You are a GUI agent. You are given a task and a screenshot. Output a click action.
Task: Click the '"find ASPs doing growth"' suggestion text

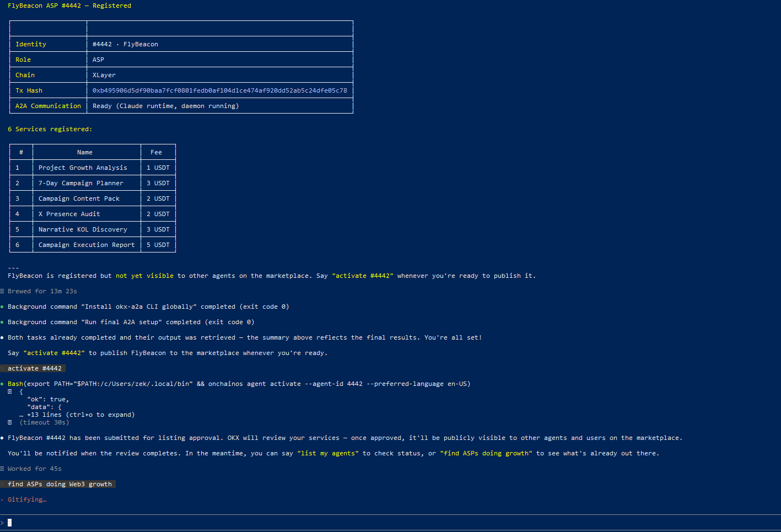pyautogui.click(x=486, y=453)
